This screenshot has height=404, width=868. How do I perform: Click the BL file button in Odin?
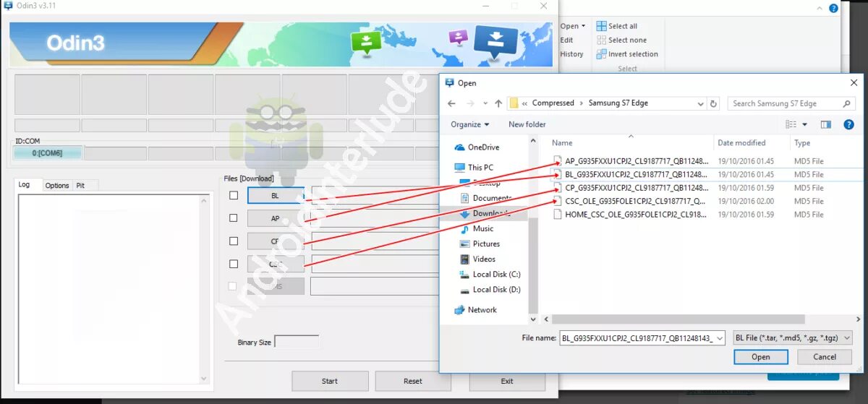point(276,195)
